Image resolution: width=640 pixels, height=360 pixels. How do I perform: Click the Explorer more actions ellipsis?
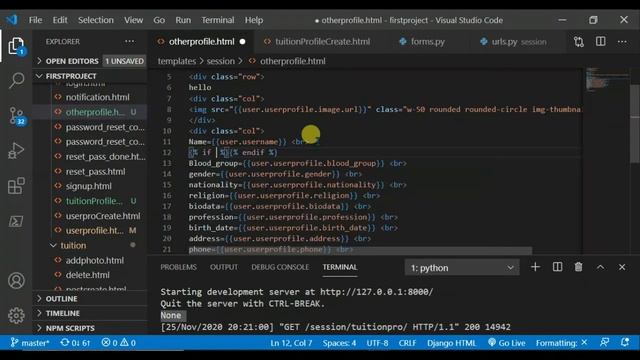[130, 41]
